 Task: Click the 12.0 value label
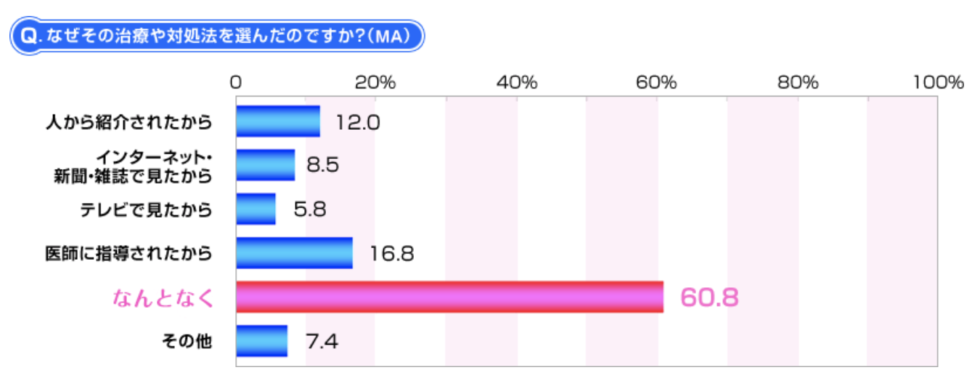pyautogui.click(x=358, y=122)
